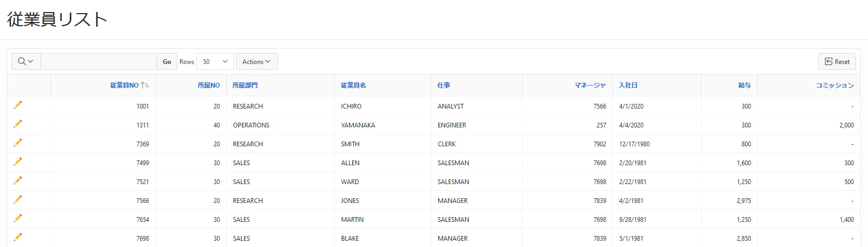Screen dimensions: 868x247
Task: Reset the report with Reset button
Action: tap(837, 61)
